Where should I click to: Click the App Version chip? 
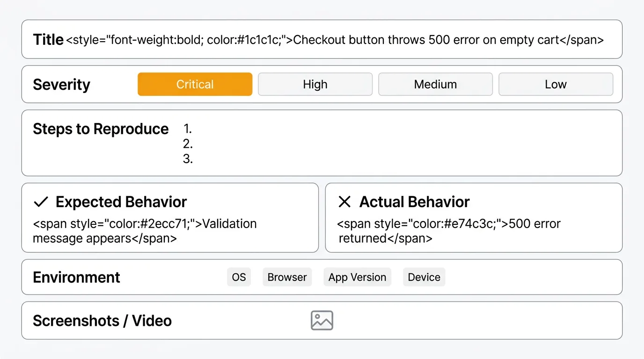(x=357, y=277)
